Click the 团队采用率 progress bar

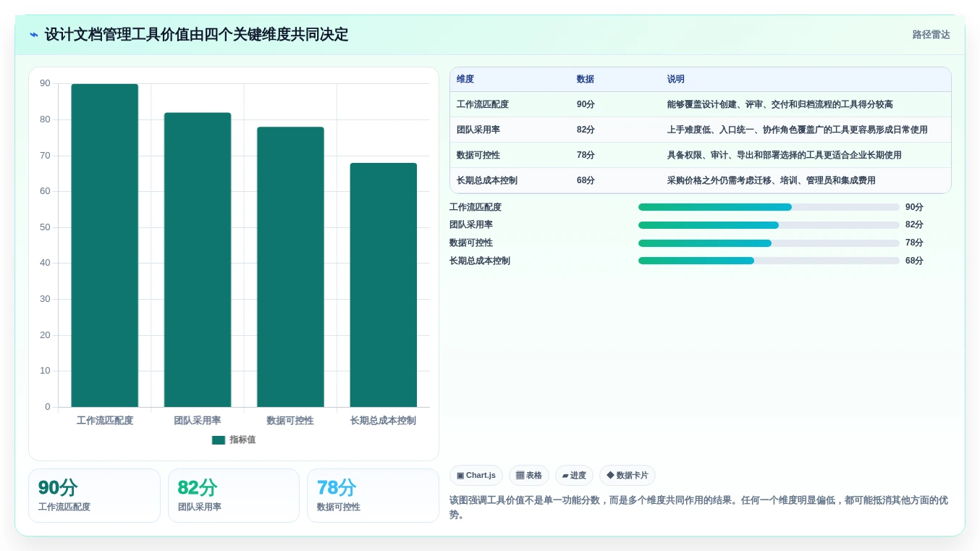point(769,225)
